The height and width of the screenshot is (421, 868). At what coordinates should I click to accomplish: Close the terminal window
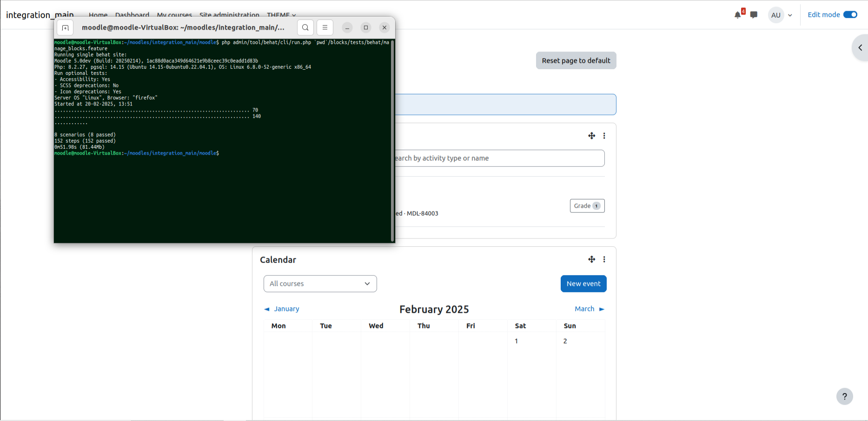[x=384, y=27]
